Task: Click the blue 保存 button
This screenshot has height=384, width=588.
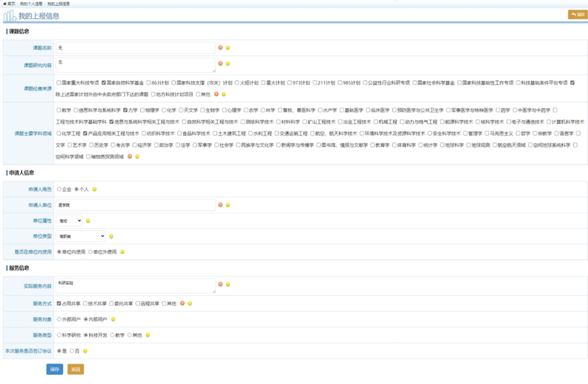Action: pyautogui.click(x=55, y=369)
